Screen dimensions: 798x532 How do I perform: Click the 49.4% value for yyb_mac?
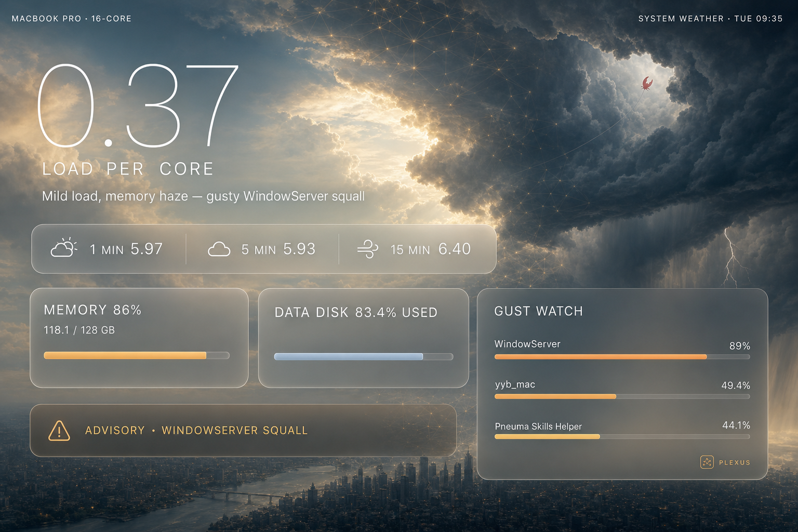tap(736, 385)
